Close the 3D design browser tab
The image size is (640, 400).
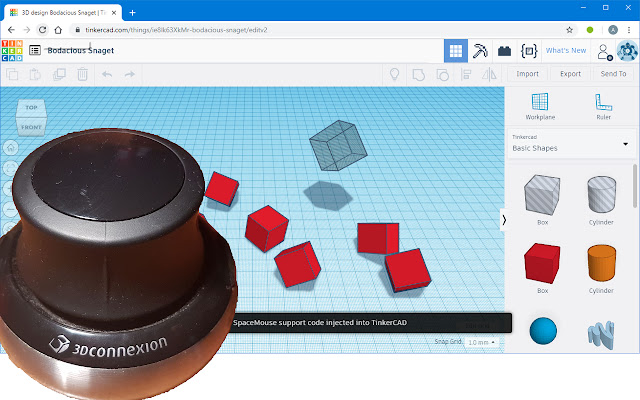click(114, 13)
